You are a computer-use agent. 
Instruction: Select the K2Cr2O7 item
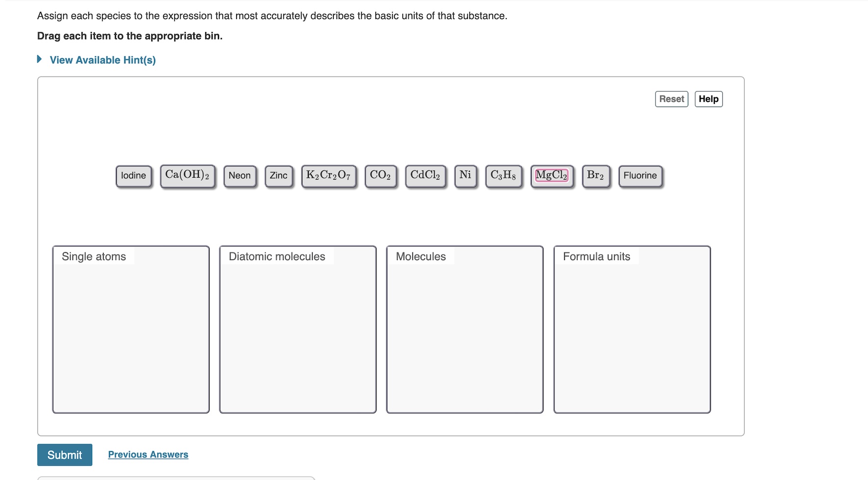pos(328,175)
